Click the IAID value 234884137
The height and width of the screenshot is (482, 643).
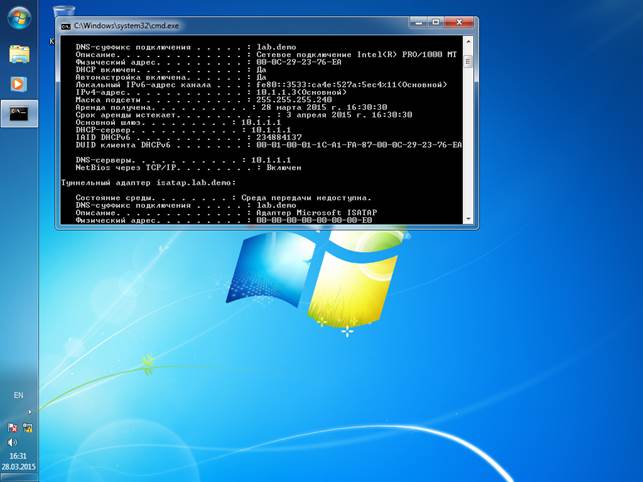click(x=279, y=137)
